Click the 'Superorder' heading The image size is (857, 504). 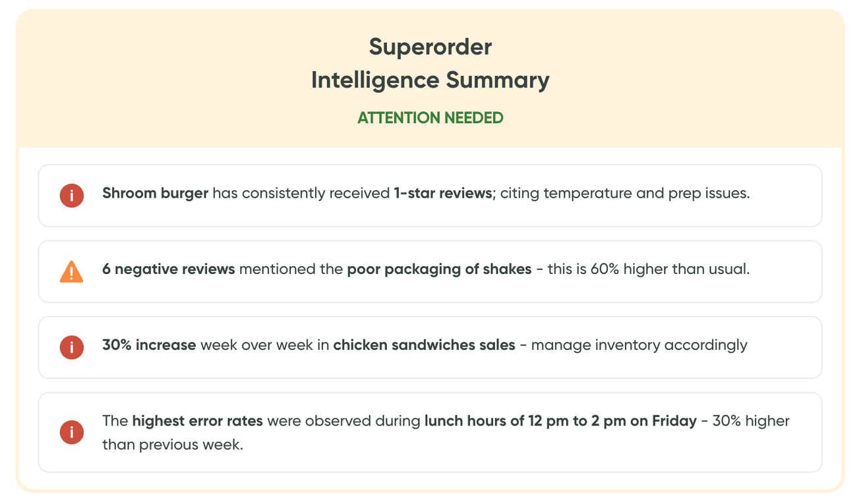[x=430, y=47]
